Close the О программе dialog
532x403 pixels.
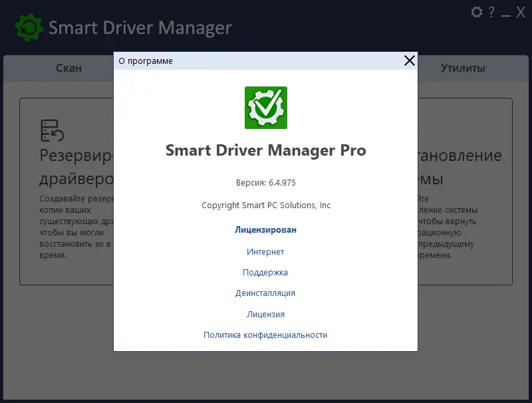point(408,60)
